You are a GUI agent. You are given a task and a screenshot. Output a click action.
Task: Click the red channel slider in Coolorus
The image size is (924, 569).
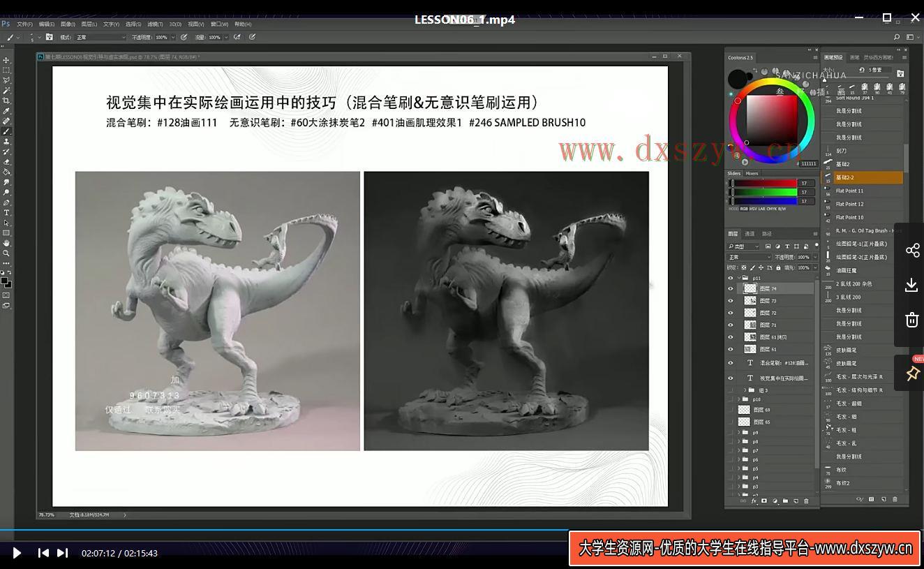pos(762,183)
